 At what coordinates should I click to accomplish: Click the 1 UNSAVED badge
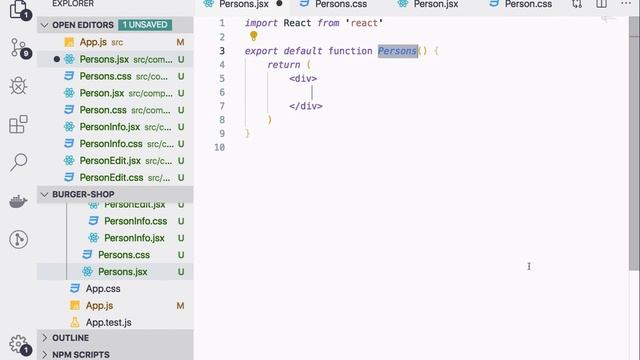[145, 25]
